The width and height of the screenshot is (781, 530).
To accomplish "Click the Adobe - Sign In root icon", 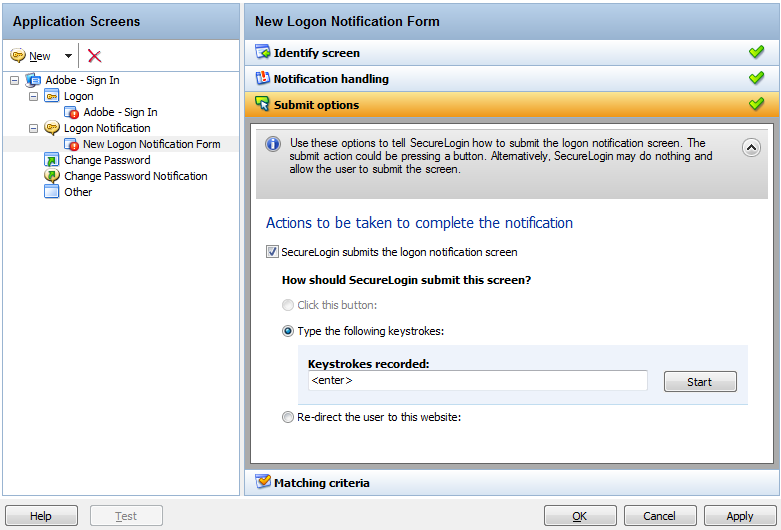I will pos(33,80).
